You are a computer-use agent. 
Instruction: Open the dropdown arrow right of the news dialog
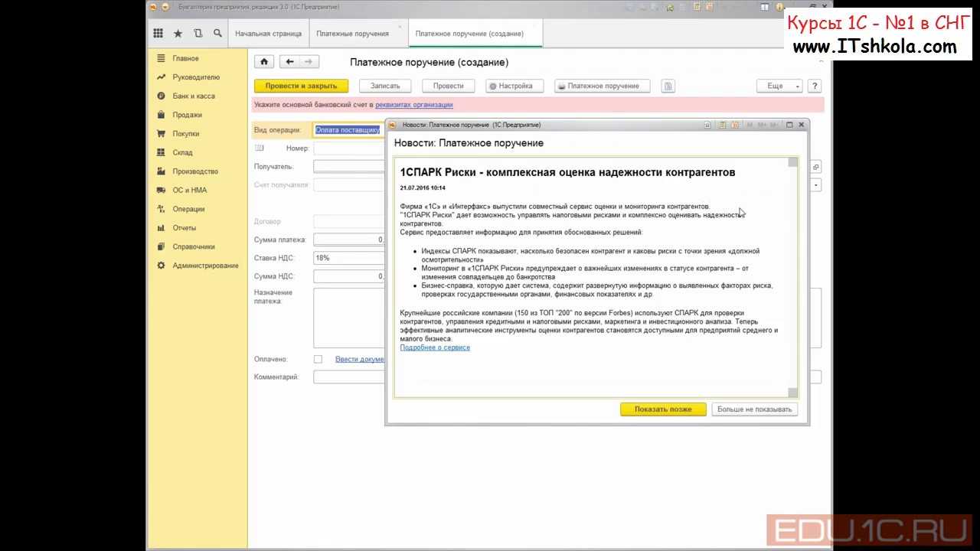pyautogui.click(x=816, y=185)
